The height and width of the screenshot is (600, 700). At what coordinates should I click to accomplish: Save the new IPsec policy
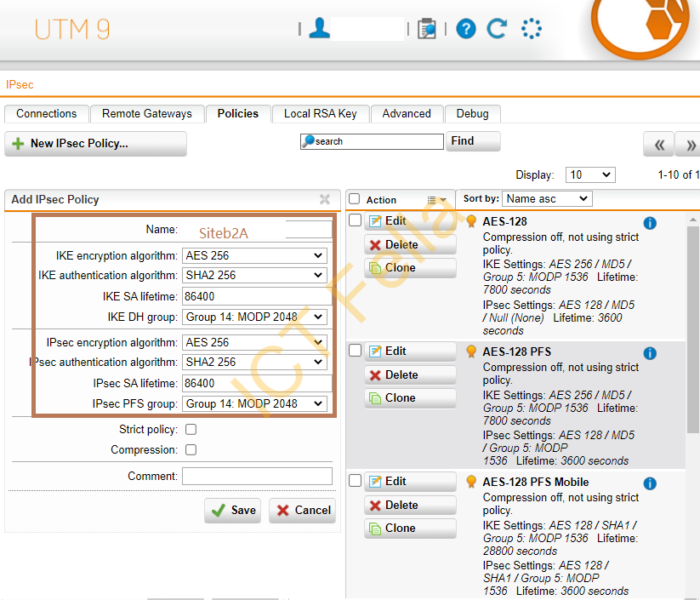pyautogui.click(x=232, y=510)
